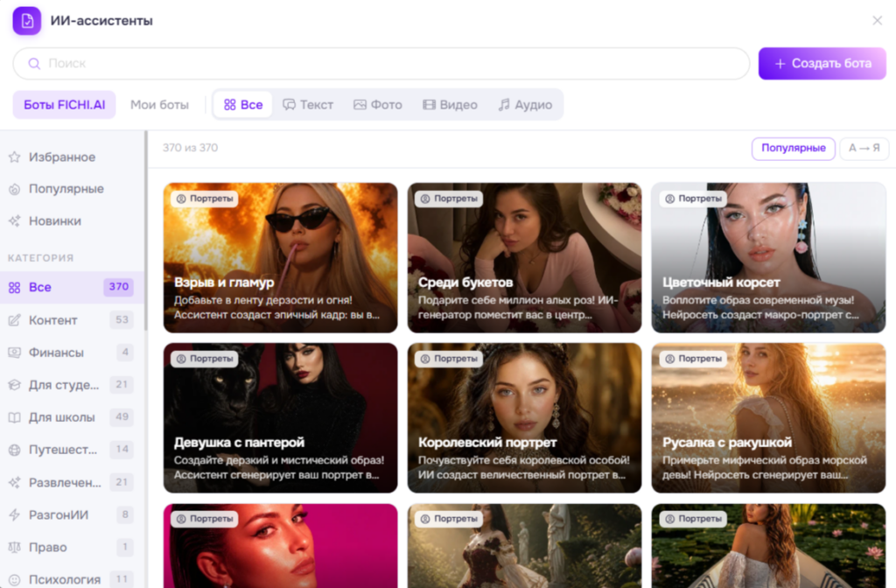Click the film icon on Видео filter
Image resolution: width=896 pixels, height=588 pixels.
pyautogui.click(x=429, y=105)
